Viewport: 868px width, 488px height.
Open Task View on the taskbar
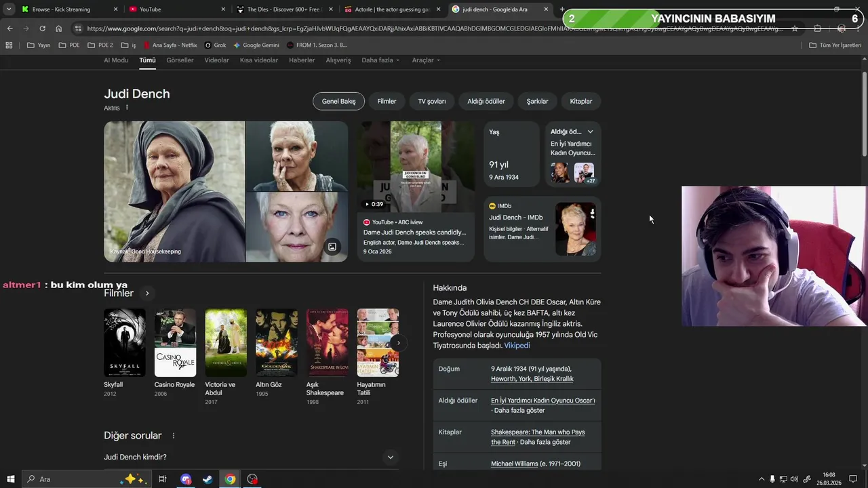163,479
